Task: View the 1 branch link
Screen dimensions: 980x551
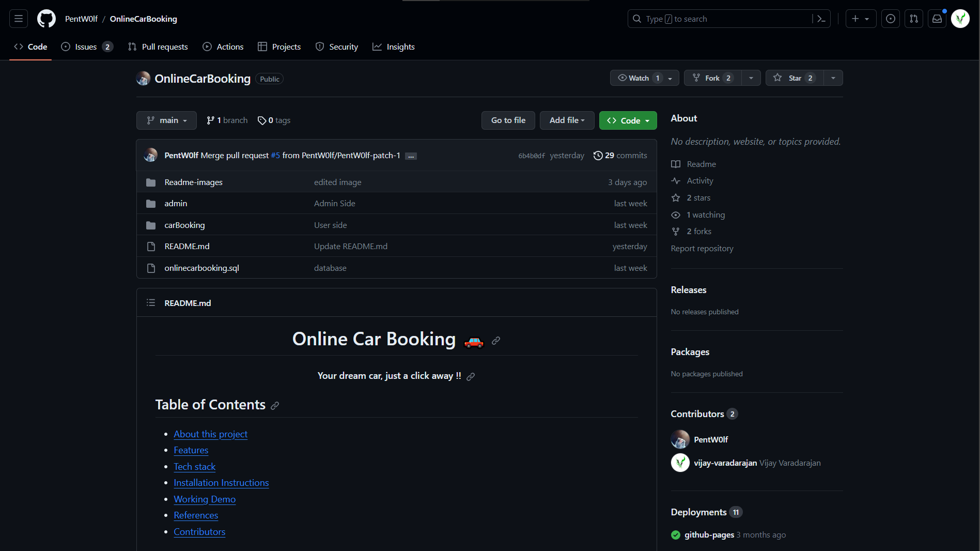Action: pos(227,120)
